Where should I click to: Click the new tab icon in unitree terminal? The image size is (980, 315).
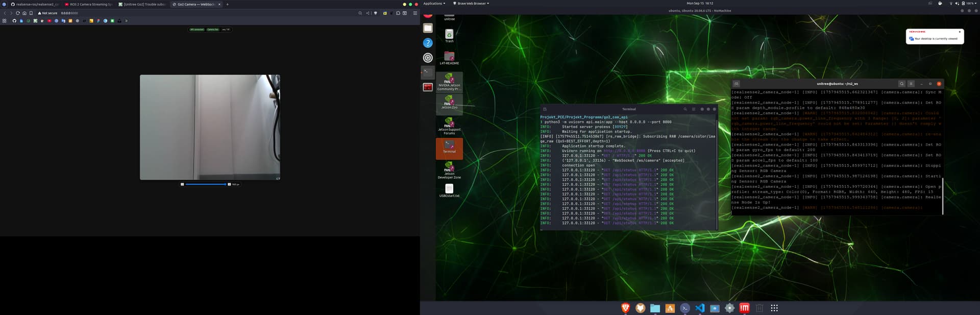[736, 84]
